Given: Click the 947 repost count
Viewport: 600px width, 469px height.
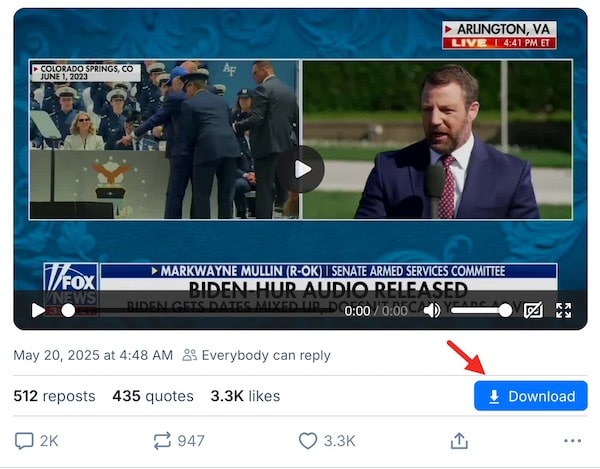Looking at the screenshot, I should 191,441.
